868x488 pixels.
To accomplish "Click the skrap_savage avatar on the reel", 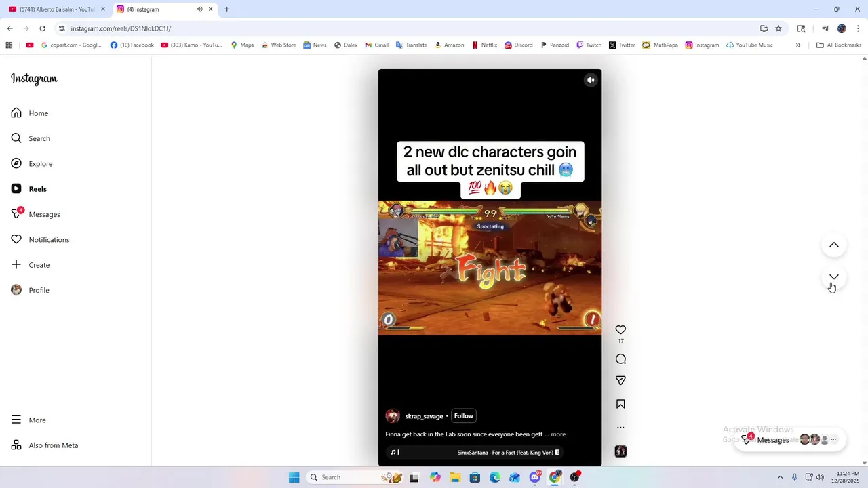I will [393, 416].
